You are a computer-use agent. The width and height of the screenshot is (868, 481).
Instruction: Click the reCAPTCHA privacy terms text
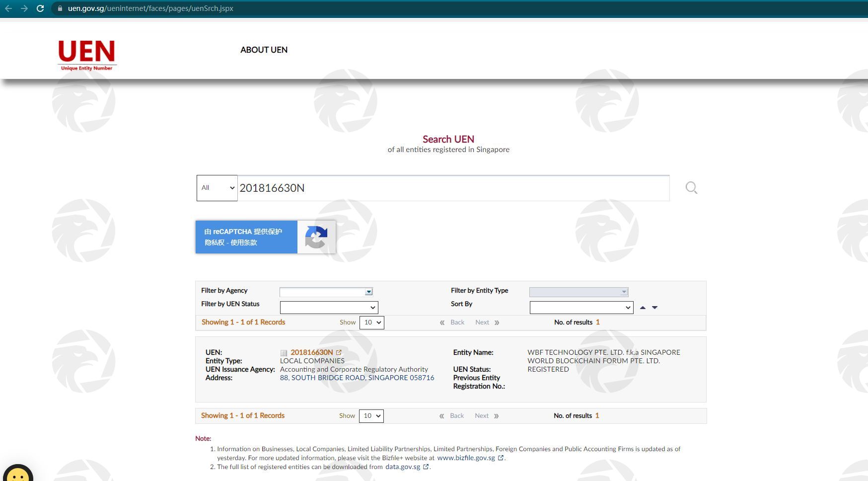(231, 242)
